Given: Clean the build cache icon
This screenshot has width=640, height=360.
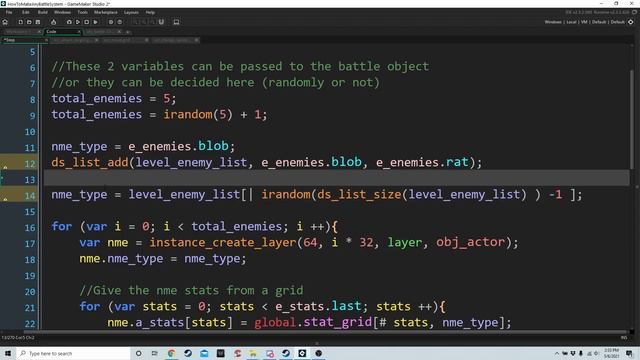Looking at the screenshot, I should 95,22.
